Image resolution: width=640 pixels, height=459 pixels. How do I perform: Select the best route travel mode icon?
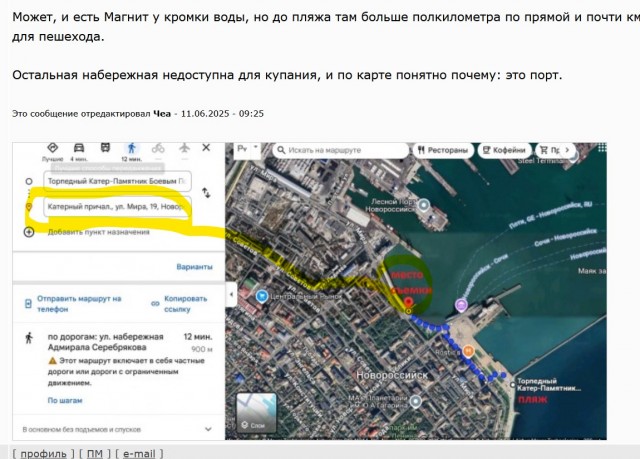[52, 148]
